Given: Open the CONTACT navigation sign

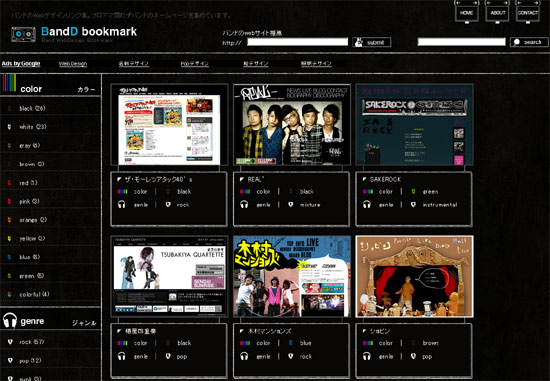Looking at the screenshot, I should coord(528,13).
